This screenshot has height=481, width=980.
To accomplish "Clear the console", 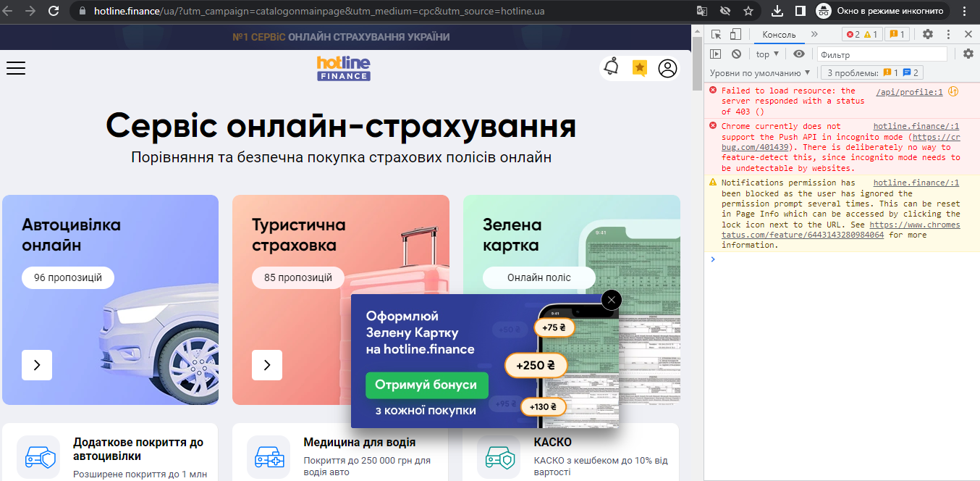I will point(736,54).
